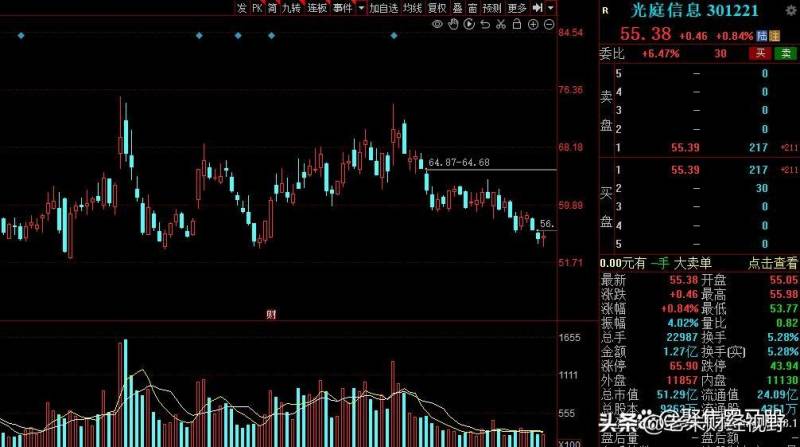Click stock title 光庭信息 301221
The height and width of the screenshot is (447, 800).
[694, 10]
